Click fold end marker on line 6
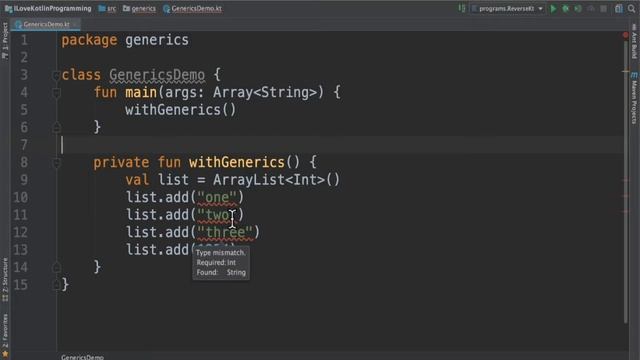 57,128
